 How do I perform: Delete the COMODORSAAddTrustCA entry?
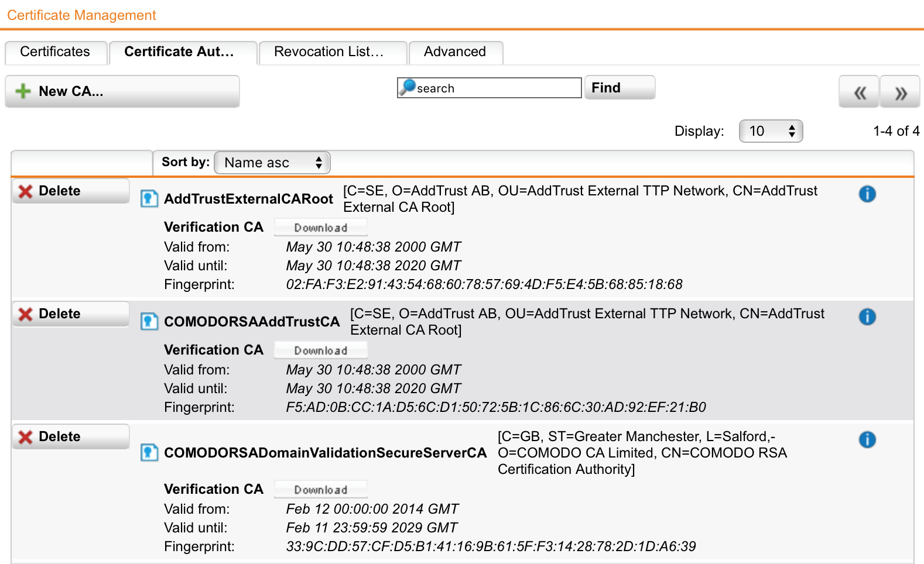click(70, 314)
